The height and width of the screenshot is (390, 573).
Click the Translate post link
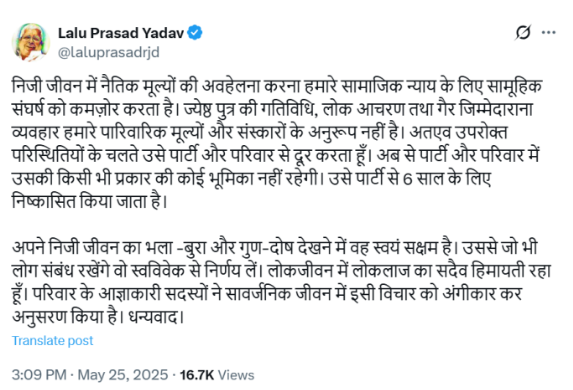53,340
